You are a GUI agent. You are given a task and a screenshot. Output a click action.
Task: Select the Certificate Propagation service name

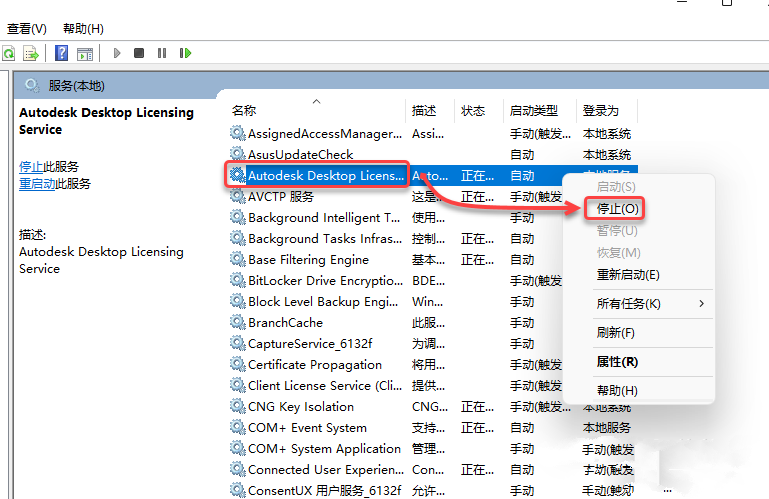pos(315,365)
